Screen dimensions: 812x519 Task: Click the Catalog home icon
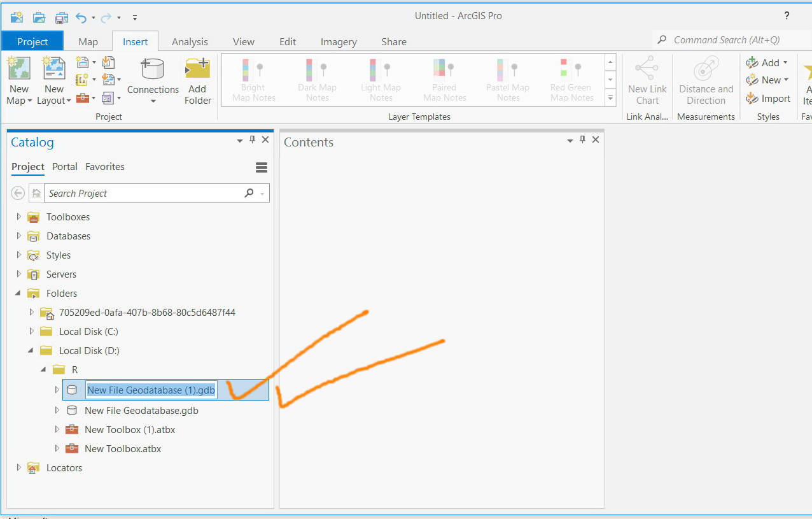pos(37,193)
